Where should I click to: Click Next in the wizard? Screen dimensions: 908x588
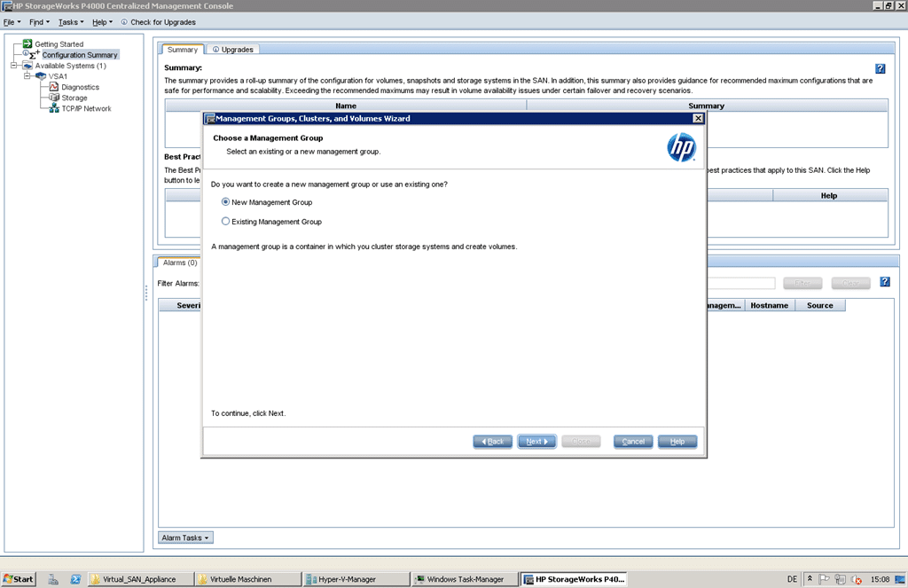(x=536, y=442)
